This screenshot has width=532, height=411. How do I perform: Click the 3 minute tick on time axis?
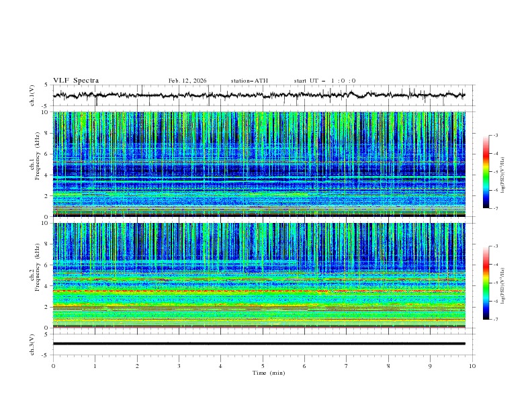click(179, 366)
